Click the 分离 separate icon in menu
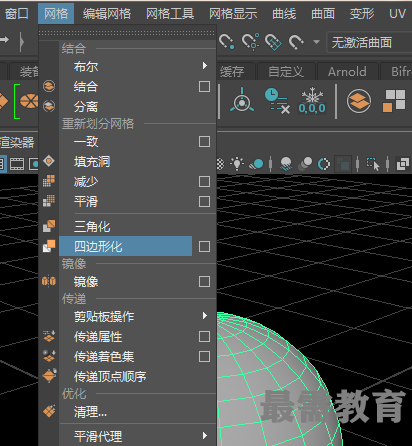 [x=49, y=106]
